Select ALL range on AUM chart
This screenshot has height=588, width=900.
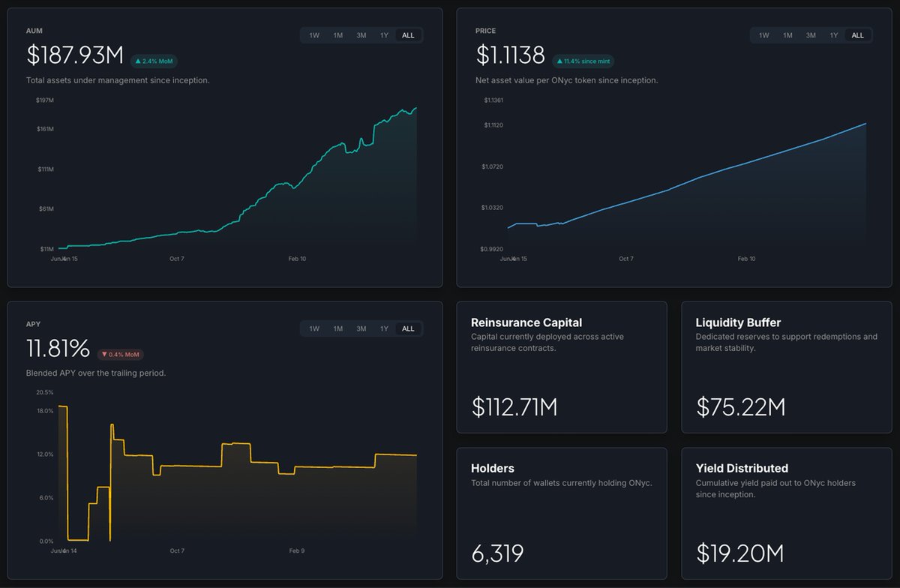[x=408, y=35]
